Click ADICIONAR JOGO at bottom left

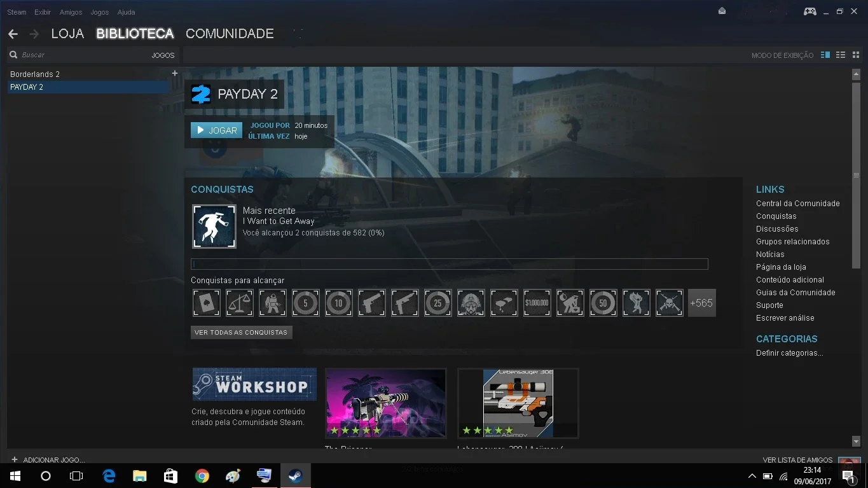pyautogui.click(x=48, y=459)
